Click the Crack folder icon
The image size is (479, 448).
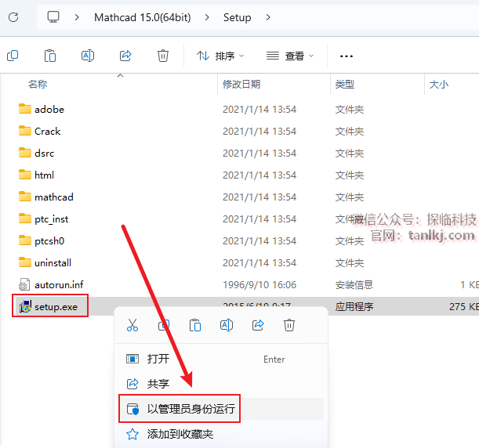click(x=25, y=131)
